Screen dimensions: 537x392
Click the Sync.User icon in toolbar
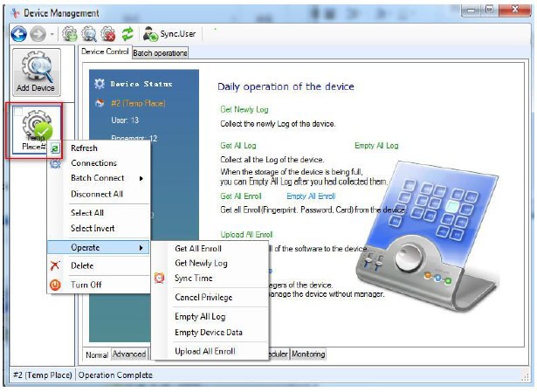[150, 34]
